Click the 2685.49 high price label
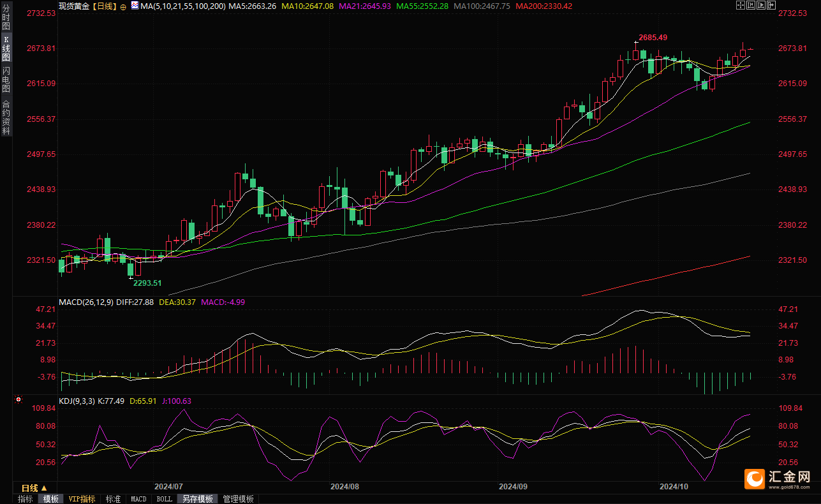821x504 pixels. [x=653, y=38]
